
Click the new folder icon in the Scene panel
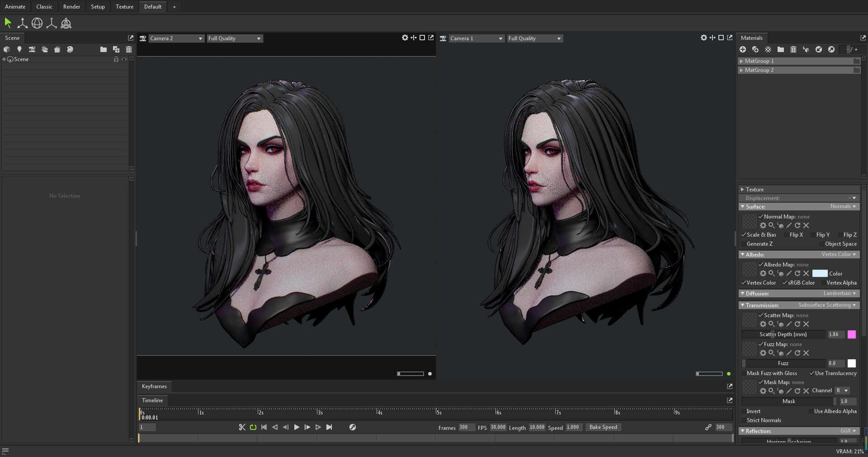pyautogui.click(x=104, y=49)
